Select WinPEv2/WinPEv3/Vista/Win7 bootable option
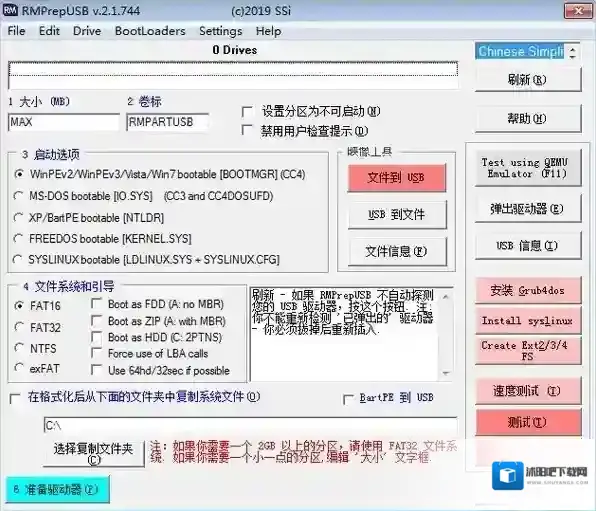This screenshot has width=596, height=511. click(x=19, y=174)
